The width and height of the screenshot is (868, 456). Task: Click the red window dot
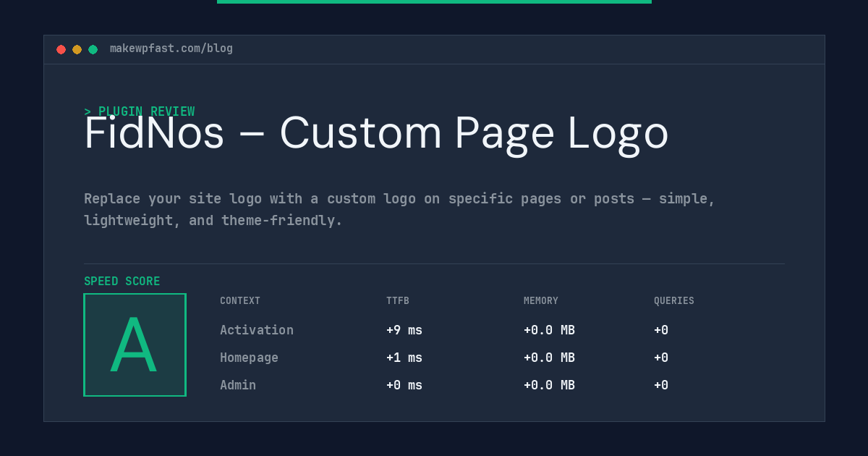coord(61,49)
